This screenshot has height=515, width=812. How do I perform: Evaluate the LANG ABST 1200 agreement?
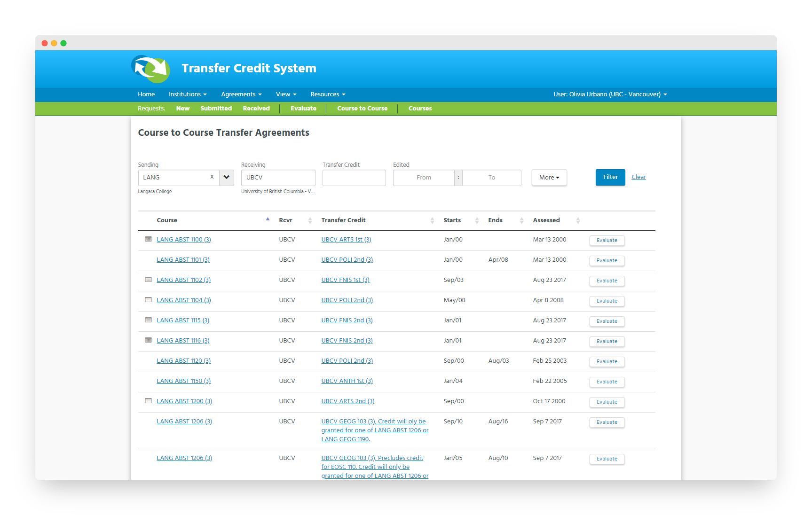607,402
